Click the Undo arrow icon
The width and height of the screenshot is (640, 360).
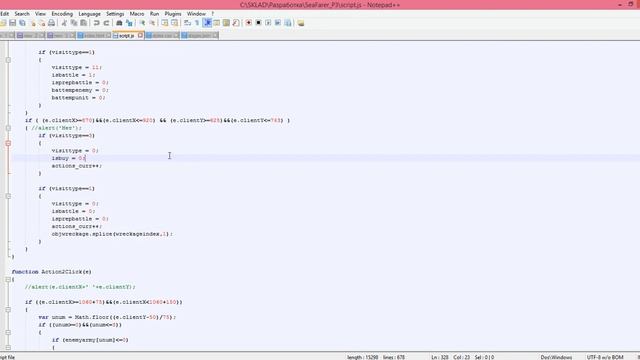96,23
